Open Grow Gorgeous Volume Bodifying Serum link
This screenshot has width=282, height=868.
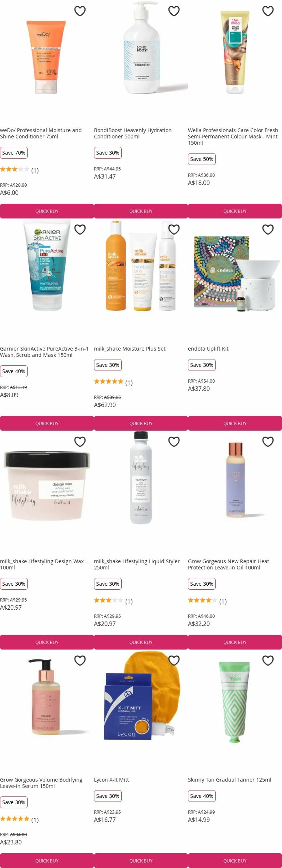click(x=41, y=782)
